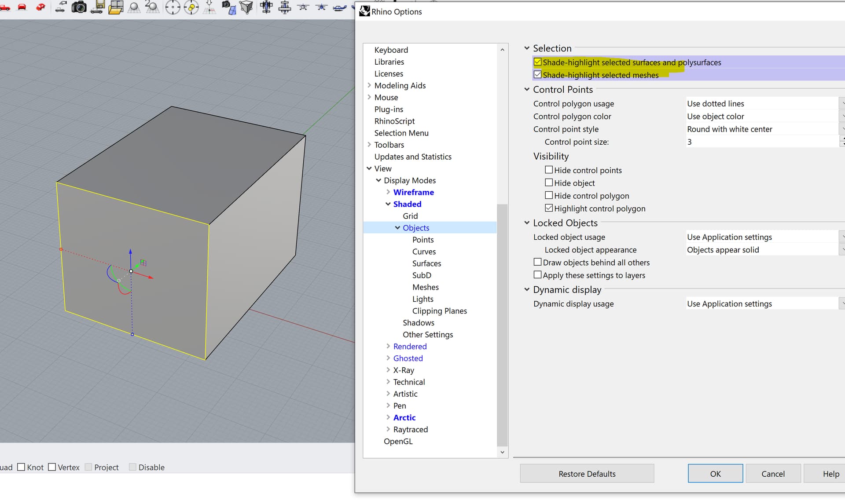The width and height of the screenshot is (845, 504).
Task: Check Draw objects behind all others
Action: [x=537, y=262]
